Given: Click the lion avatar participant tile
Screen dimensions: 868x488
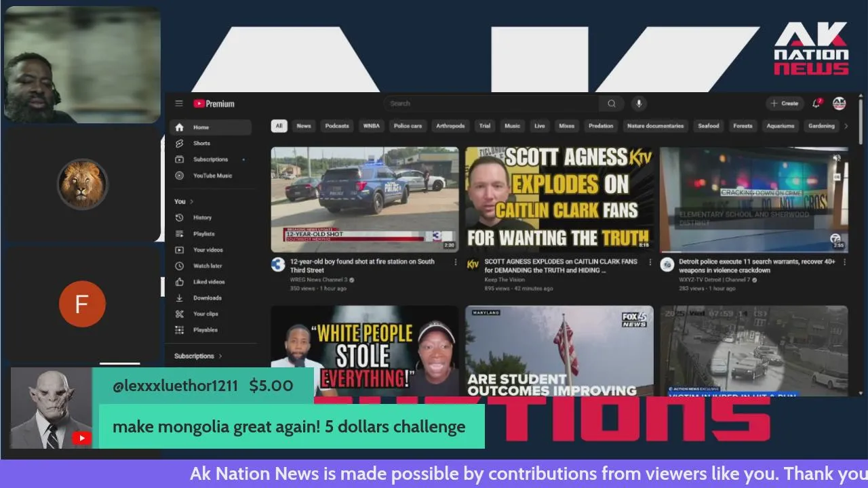Looking at the screenshot, I should click(82, 184).
